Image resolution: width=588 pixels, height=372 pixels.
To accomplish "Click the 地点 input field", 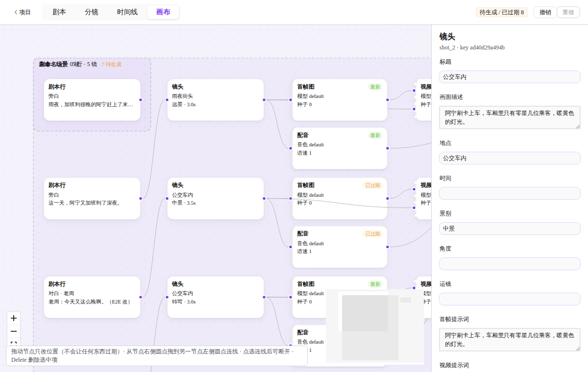I will pyautogui.click(x=510, y=158).
